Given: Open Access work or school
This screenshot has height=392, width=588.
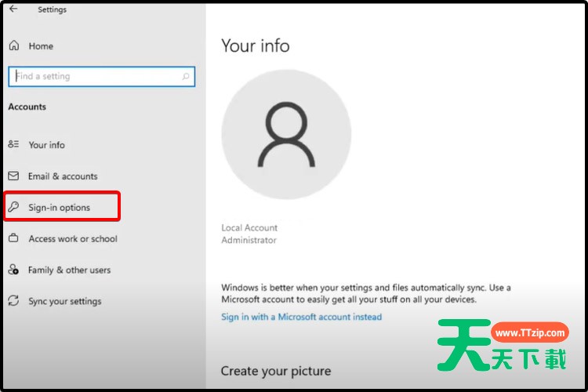Looking at the screenshot, I should coord(73,239).
